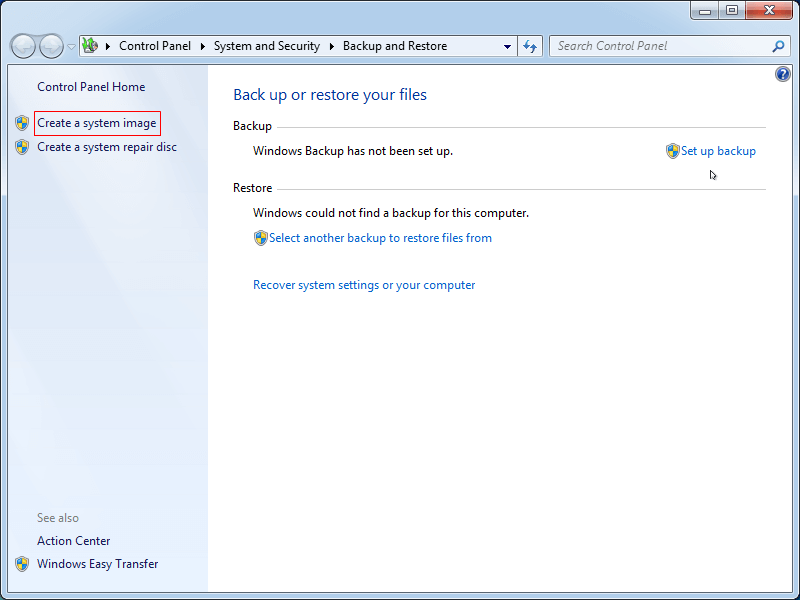Open Create a system repair disc link
The height and width of the screenshot is (600, 800).
pos(107,147)
